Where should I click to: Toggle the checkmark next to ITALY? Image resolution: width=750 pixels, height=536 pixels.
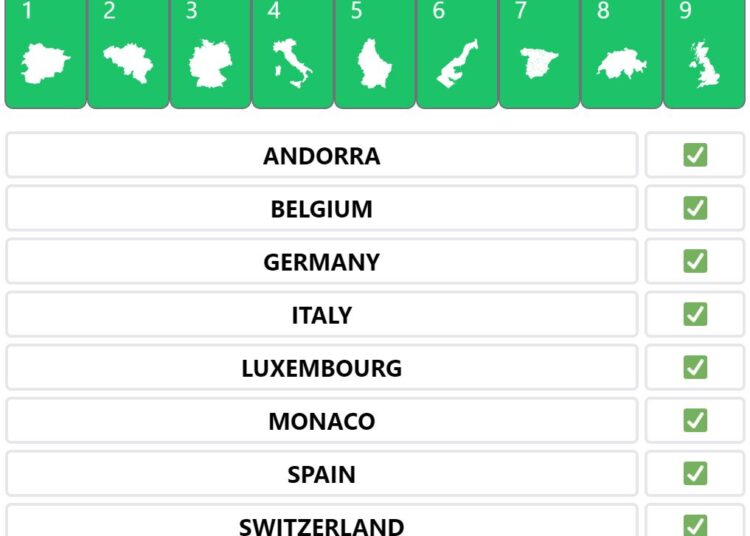(695, 314)
